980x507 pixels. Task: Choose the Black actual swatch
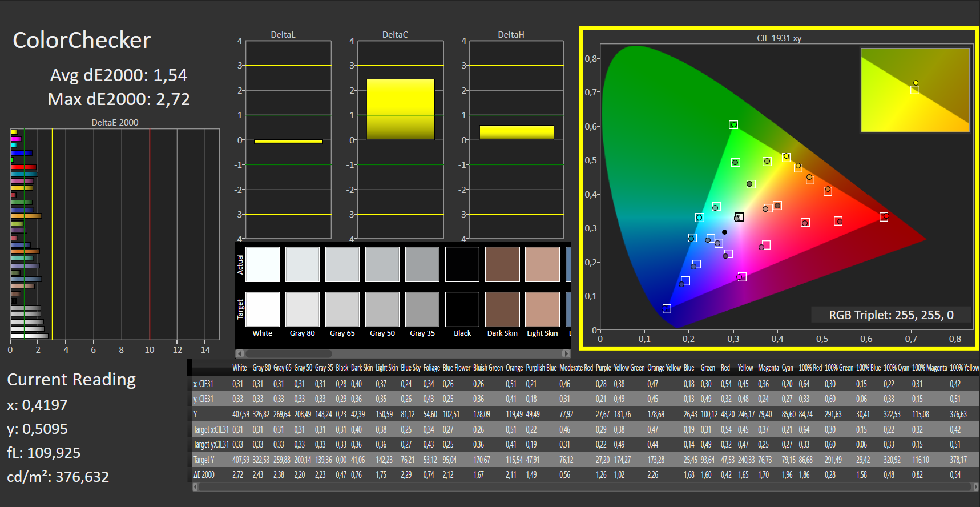pyautogui.click(x=462, y=264)
